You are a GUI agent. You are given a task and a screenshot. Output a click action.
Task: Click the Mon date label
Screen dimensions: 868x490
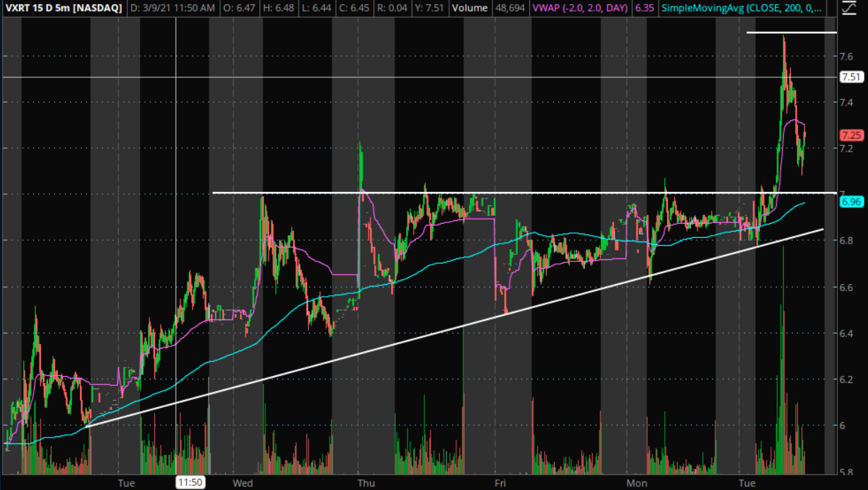point(637,483)
